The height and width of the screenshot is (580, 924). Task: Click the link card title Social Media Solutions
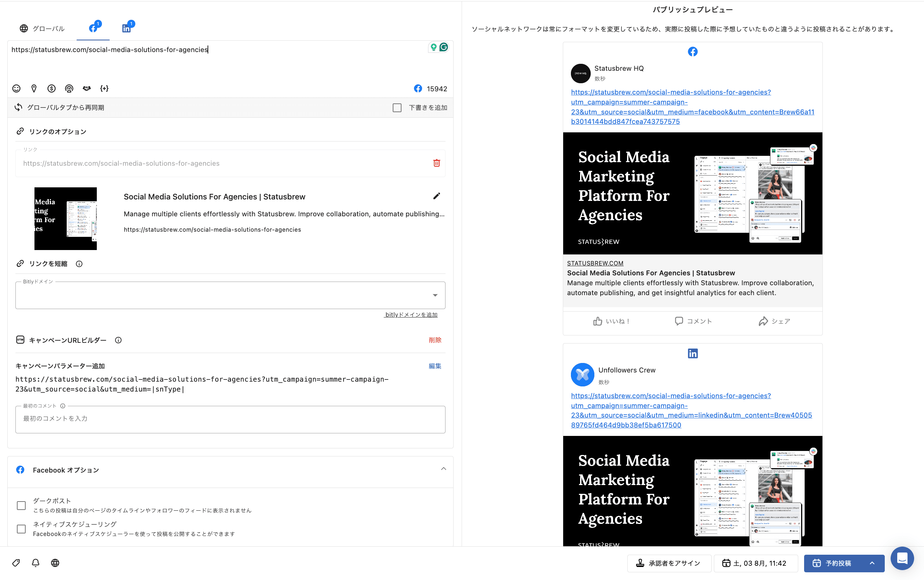coord(214,197)
